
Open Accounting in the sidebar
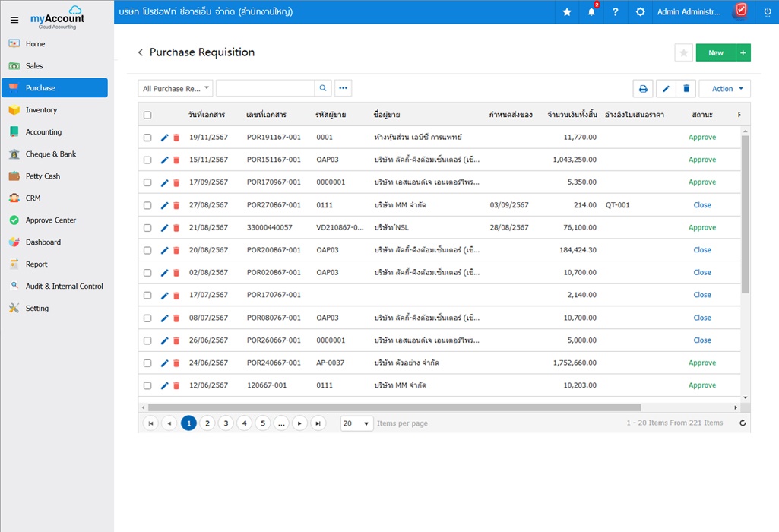pos(55,131)
